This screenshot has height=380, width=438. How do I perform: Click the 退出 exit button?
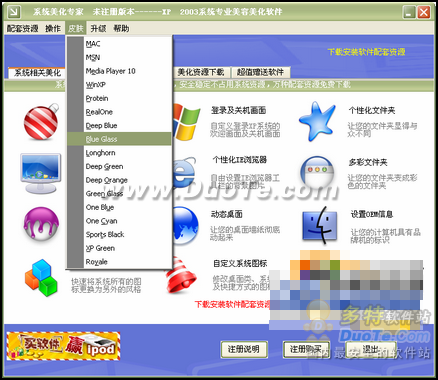coord(371,350)
